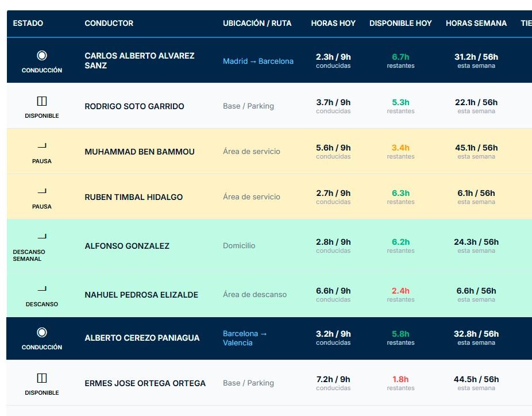Sort by the Estado column header
The image size is (532, 416).
tap(28, 23)
